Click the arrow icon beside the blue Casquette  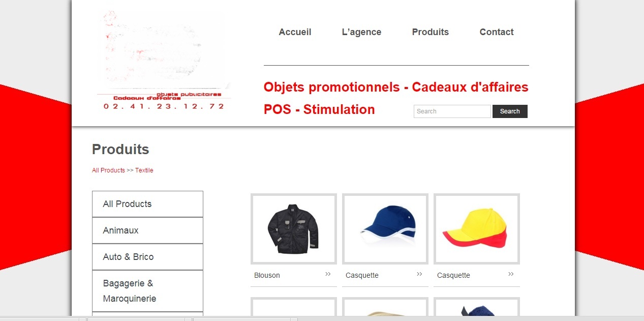pyautogui.click(x=419, y=274)
